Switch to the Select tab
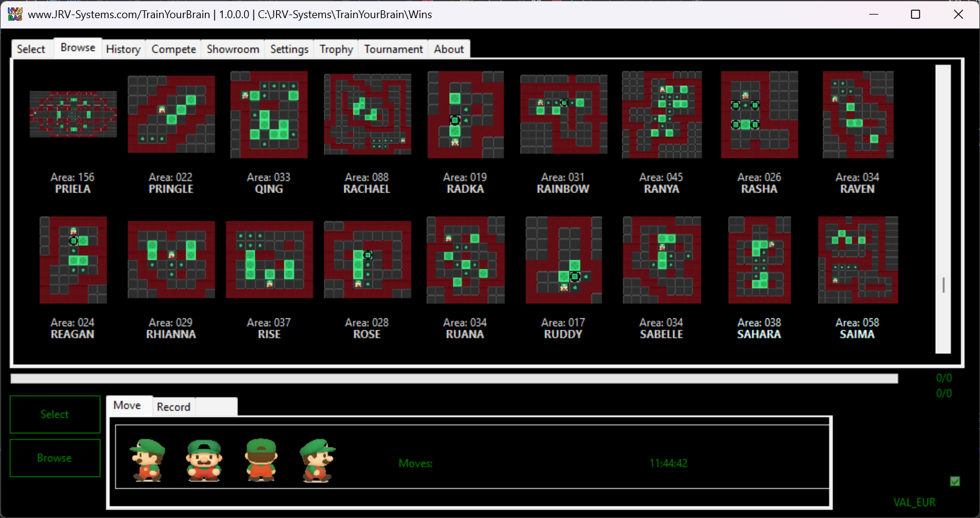This screenshot has height=518, width=980. pyautogui.click(x=31, y=49)
